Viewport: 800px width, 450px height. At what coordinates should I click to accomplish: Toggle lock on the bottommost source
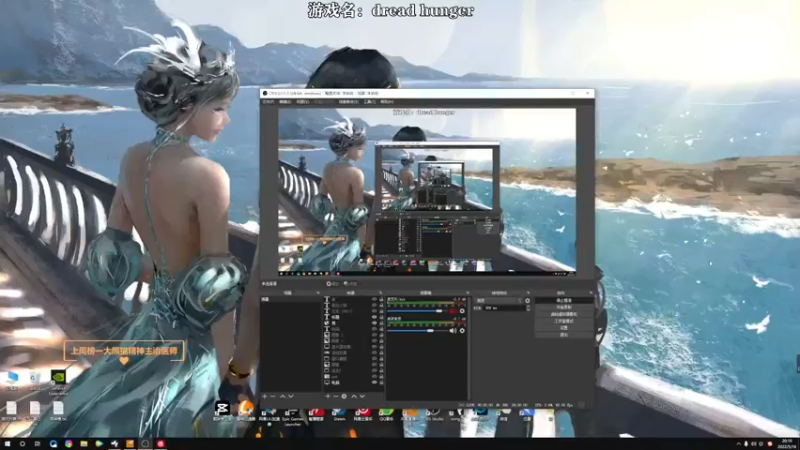[x=382, y=383]
